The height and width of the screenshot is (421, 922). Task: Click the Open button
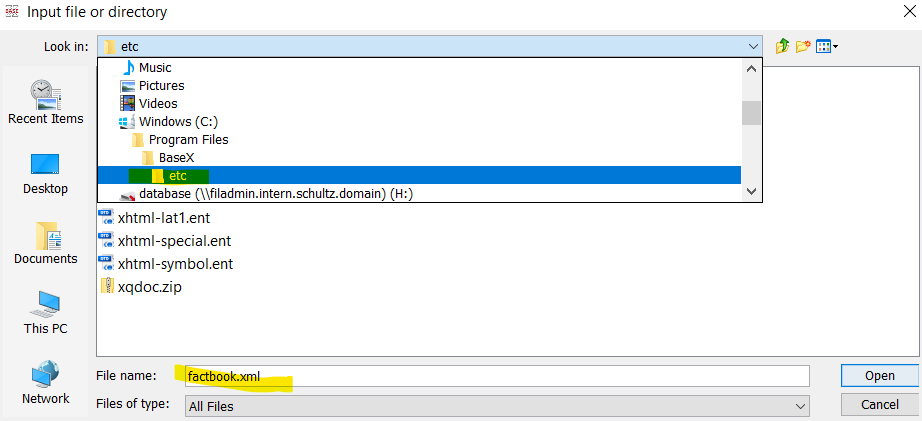pyautogui.click(x=880, y=376)
